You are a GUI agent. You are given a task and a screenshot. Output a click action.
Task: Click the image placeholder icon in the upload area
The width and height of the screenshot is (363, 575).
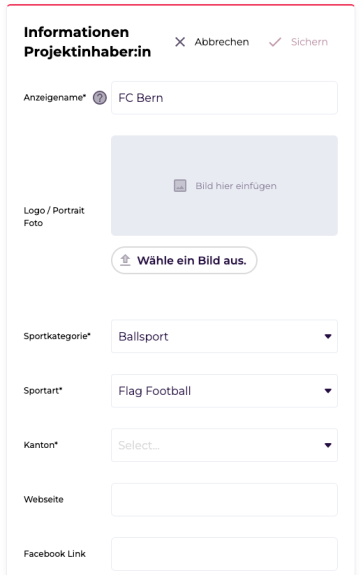coord(180,186)
